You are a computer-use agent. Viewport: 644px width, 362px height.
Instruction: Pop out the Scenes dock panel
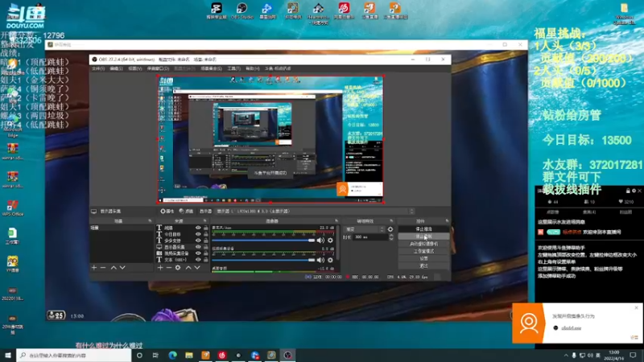pos(150,220)
